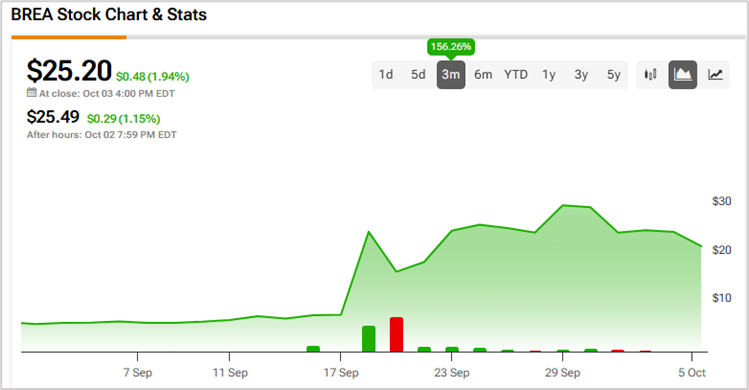Select the 1d time range
Screen dimensions: 749x390
(386, 75)
